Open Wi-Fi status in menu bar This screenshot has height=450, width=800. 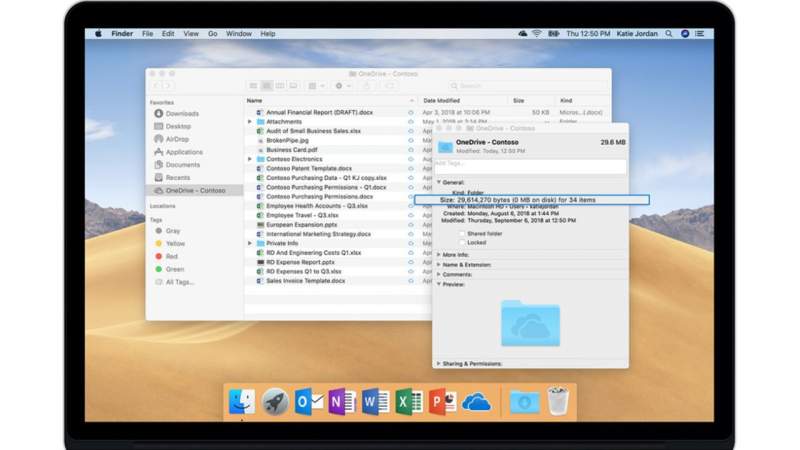point(537,34)
